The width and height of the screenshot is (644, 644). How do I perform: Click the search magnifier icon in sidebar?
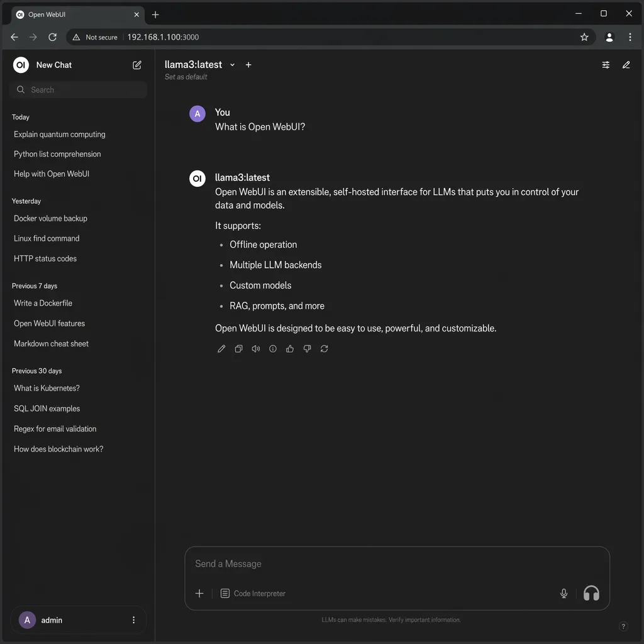click(x=21, y=89)
